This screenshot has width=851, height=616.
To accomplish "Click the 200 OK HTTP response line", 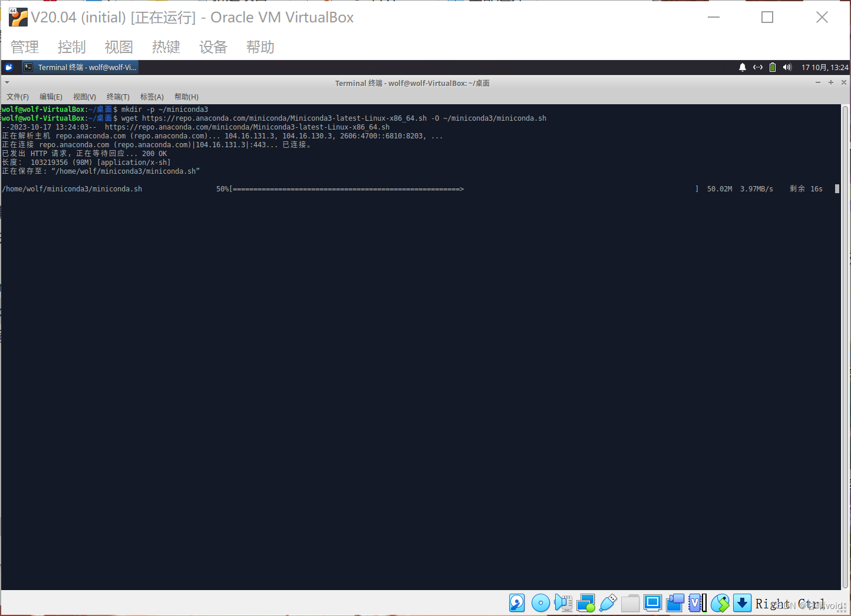I will [x=85, y=154].
